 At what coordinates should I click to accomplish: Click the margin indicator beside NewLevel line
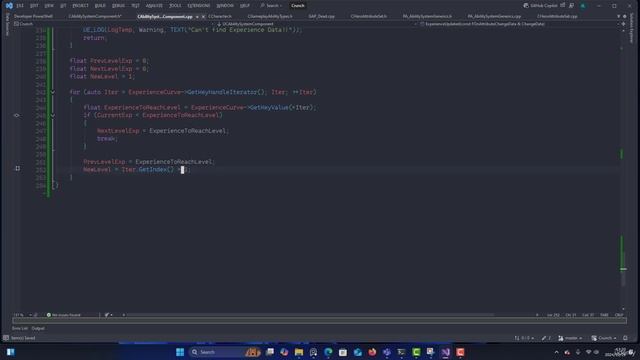point(18,168)
